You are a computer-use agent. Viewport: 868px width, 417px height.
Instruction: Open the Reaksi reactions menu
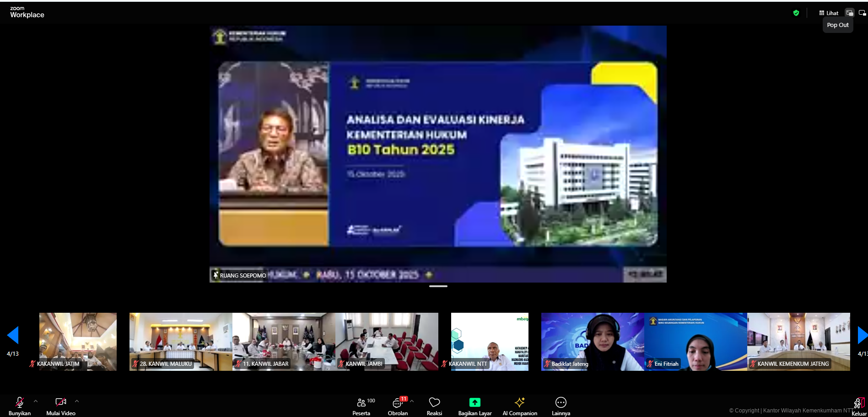click(434, 406)
